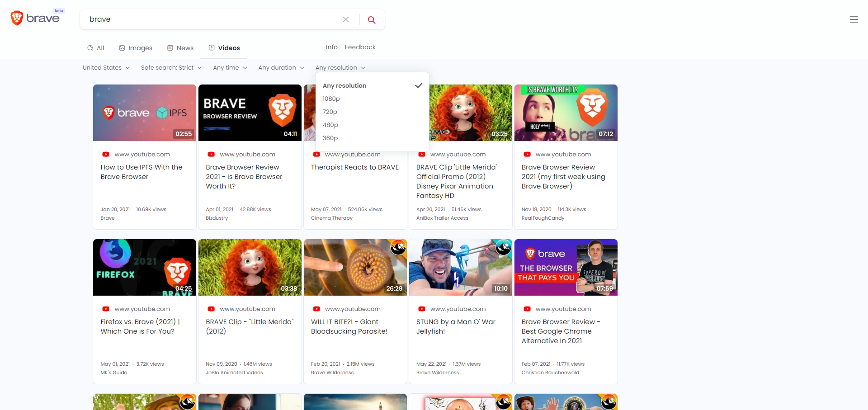868x410 pixels.
Task: Click YouTube icon on Bizdustry review card
Action: point(211,154)
